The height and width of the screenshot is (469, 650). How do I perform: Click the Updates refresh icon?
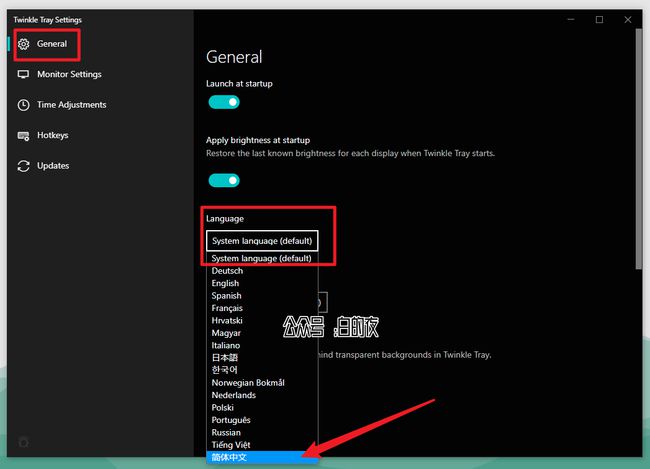pyautogui.click(x=24, y=166)
